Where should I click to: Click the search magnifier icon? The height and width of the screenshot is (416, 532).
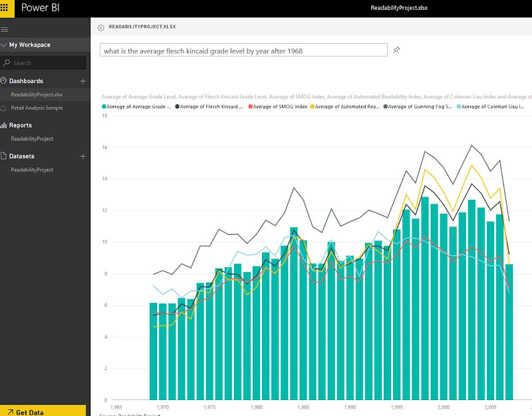tap(7, 62)
